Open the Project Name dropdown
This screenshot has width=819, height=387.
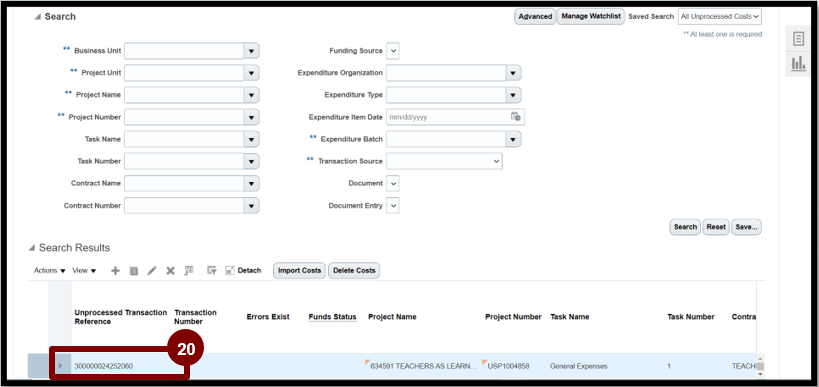pos(251,95)
